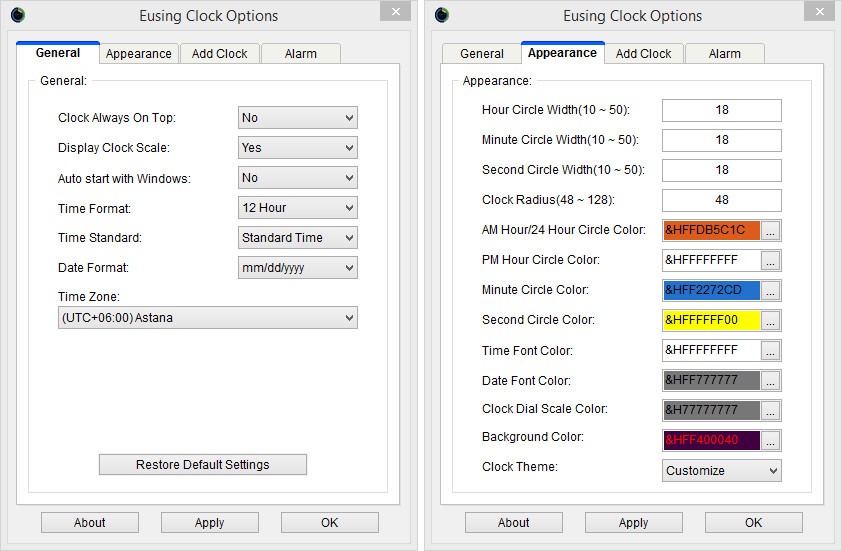This screenshot has height=551, width=842.
Task: Open the Date Format dropdown
Action: [x=297, y=267]
